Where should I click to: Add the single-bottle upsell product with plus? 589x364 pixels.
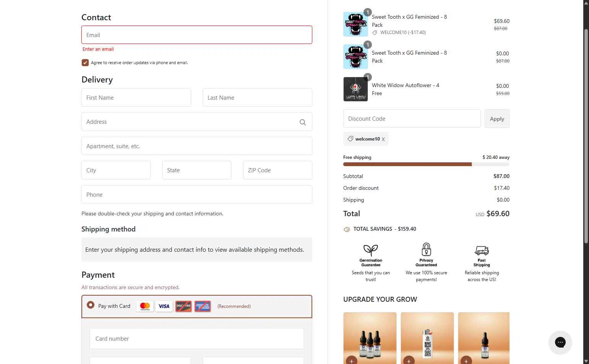pyautogui.click(x=466, y=361)
